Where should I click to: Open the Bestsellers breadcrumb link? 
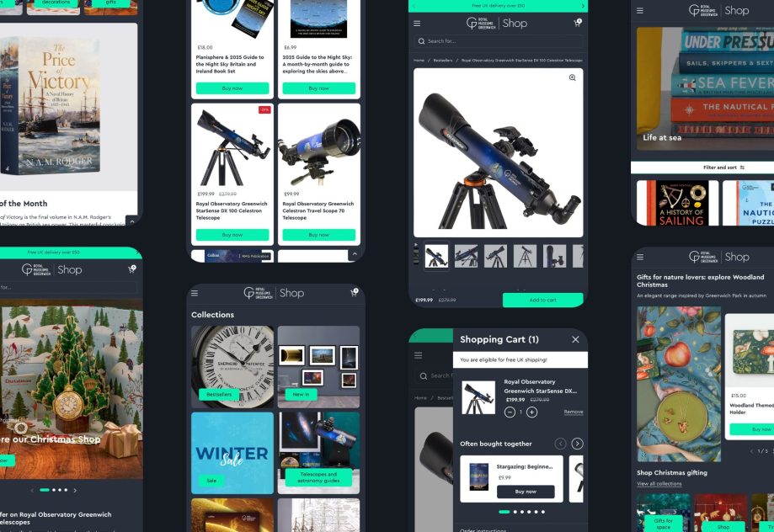(x=443, y=61)
